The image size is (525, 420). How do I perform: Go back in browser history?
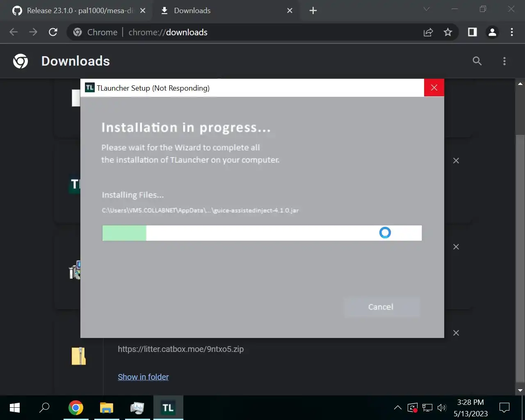pos(14,32)
